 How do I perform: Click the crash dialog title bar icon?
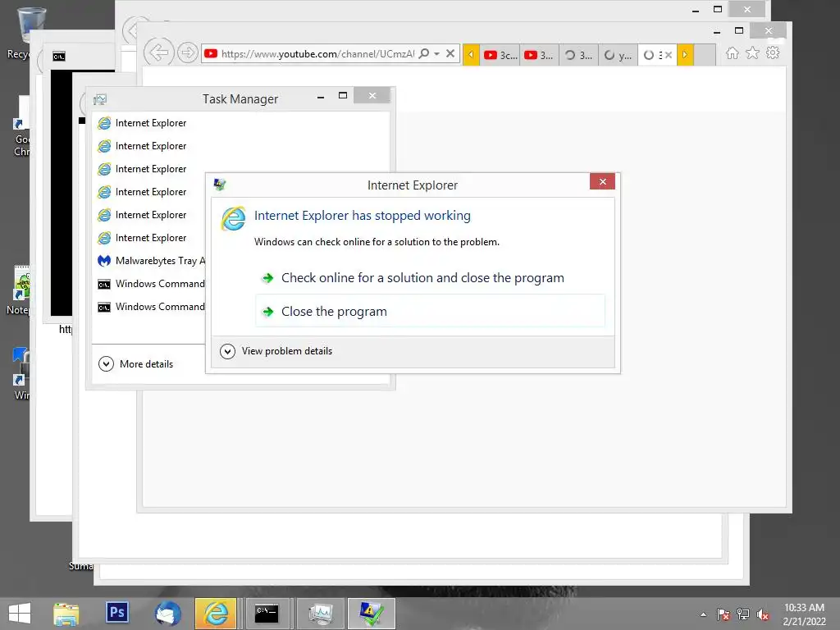pyautogui.click(x=220, y=185)
